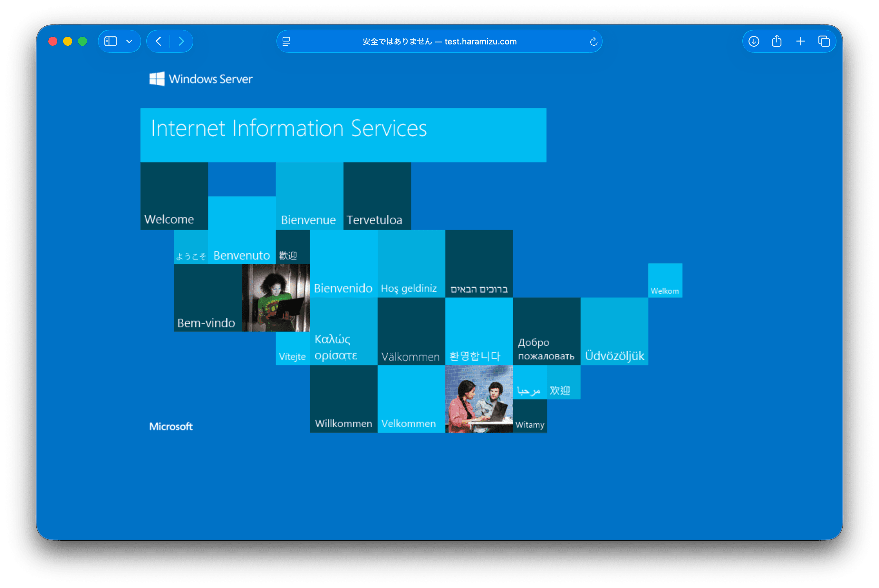Click the test.haramizu.com address field
The width and height of the screenshot is (879, 588).
pyautogui.click(x=439, y=42)
